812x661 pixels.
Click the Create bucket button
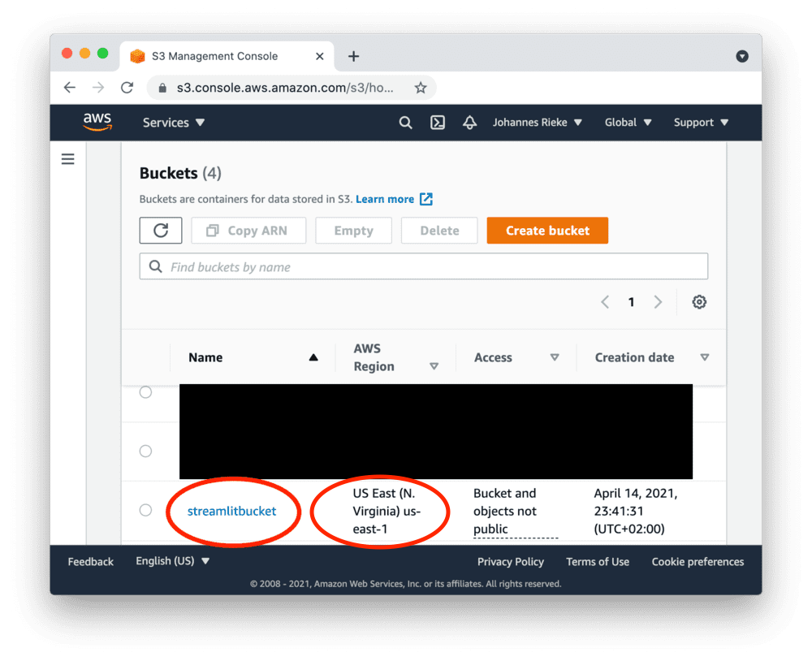point(546,230)
